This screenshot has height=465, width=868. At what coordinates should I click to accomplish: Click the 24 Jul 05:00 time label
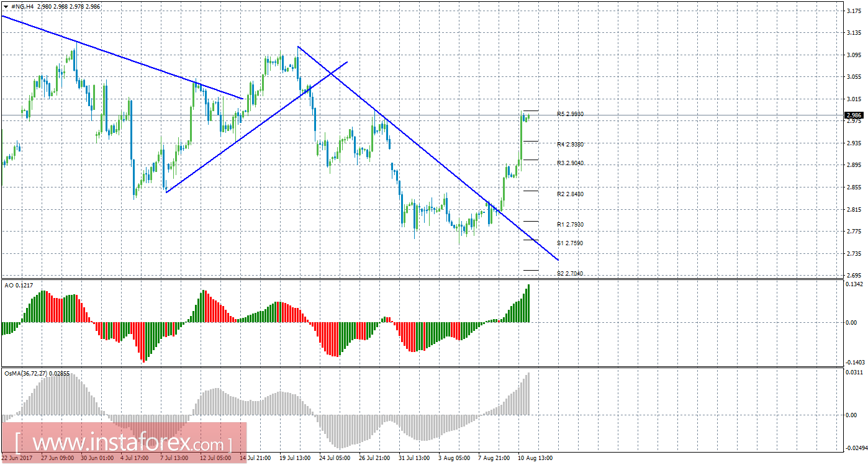[335, 458]
